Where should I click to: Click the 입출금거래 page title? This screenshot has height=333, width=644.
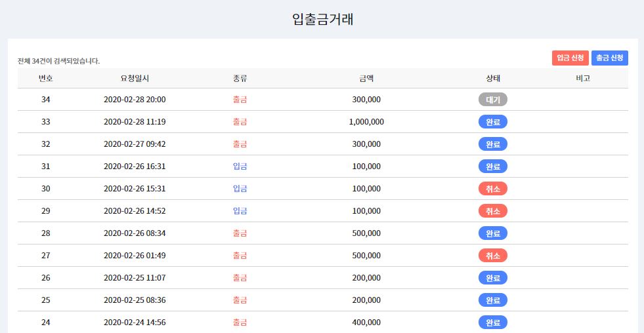[322, 19]
